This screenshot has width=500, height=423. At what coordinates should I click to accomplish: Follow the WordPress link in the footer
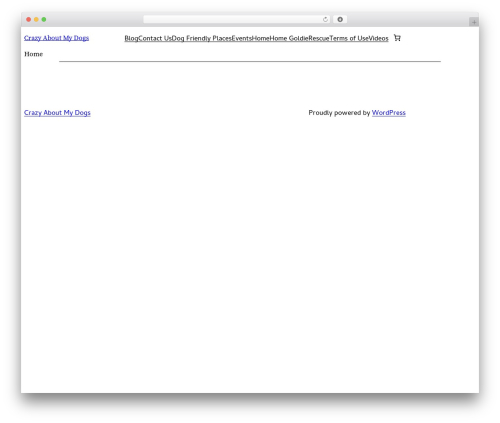[389, 113]
